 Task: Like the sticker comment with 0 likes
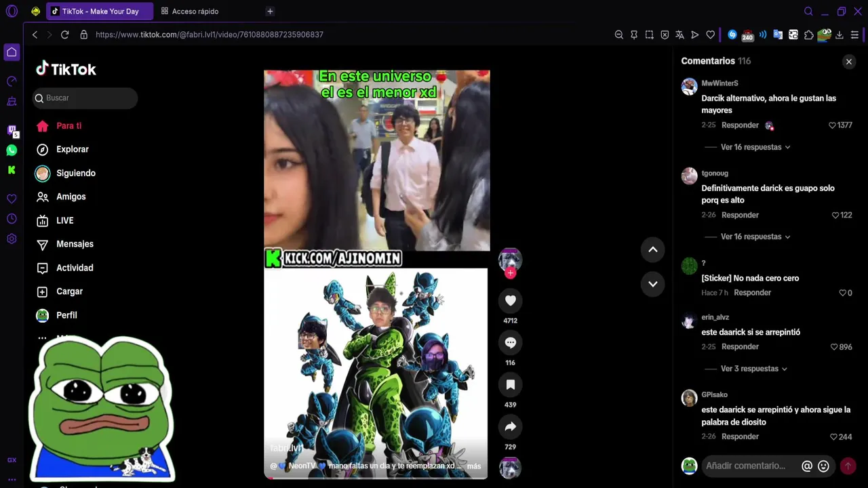pyautogui.click(x=842, y=293)
